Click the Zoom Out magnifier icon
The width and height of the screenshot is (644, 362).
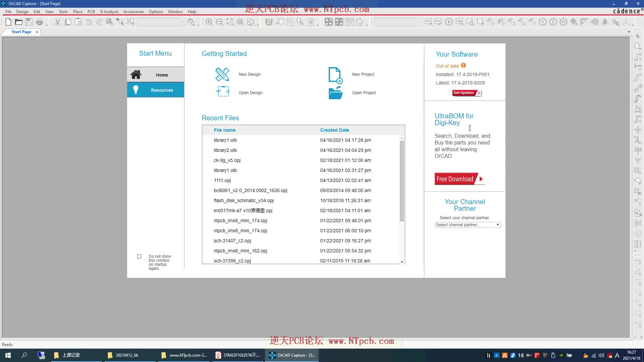point(219,22)
